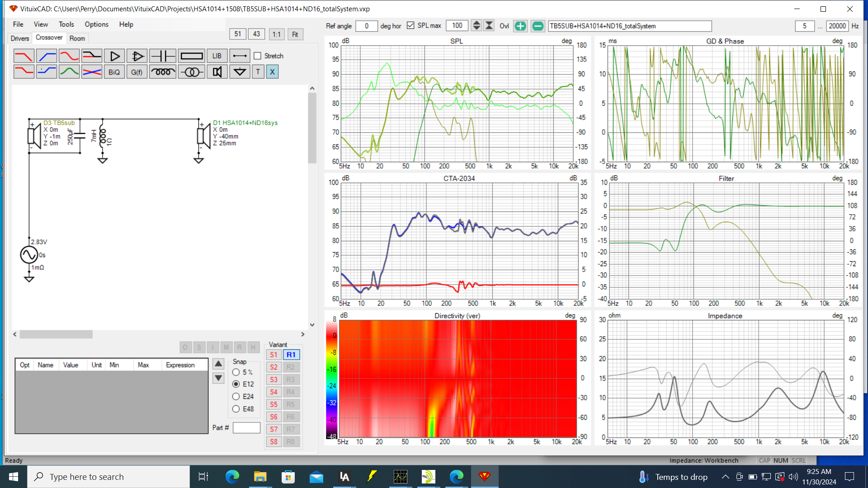Add an inductor coil component
The height and width of the screenshot is (488, 868).
pyautogui.click(x=162, y=72)
